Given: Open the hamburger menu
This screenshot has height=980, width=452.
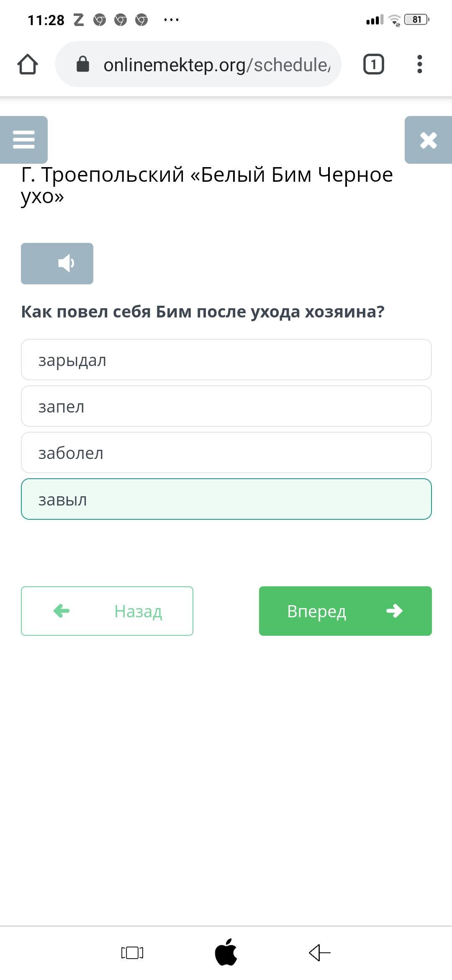Looking at the screenshot, I should coord(24,139).
